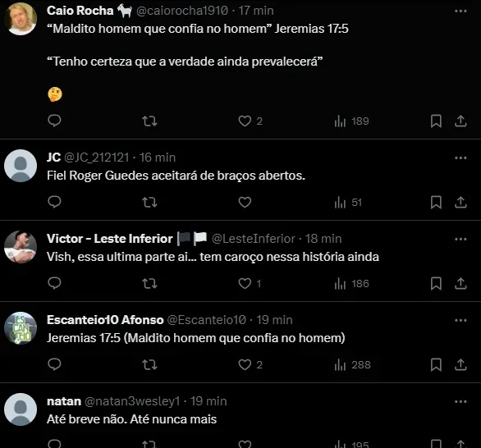View analytics showing 186 views
Image resolution: width=481 pixels, height=448 pixels.
point(351,284)
